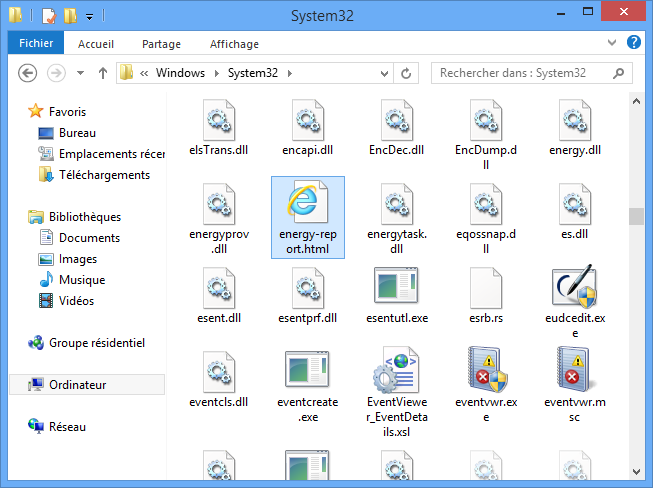Viewport: 653px width, 488px height.
Task: Switch to the Partage ribbon tab
Action: click(161, 44)
